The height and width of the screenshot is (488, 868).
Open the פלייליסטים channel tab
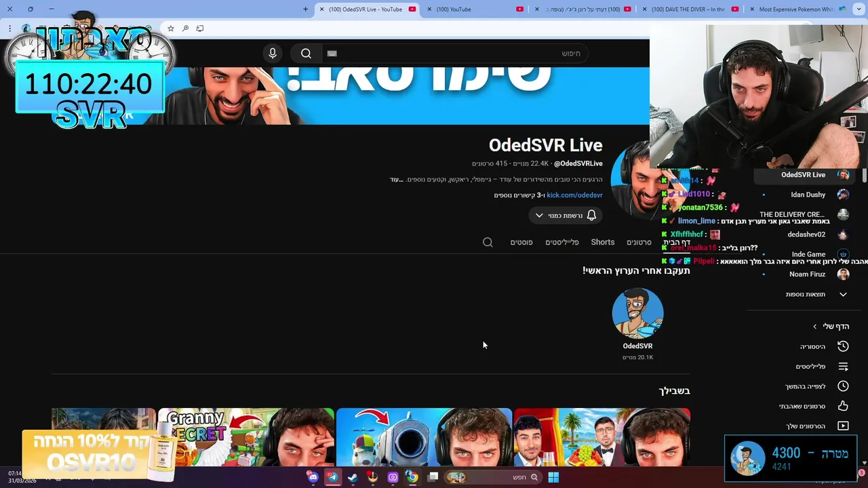(x=562, y=242)
